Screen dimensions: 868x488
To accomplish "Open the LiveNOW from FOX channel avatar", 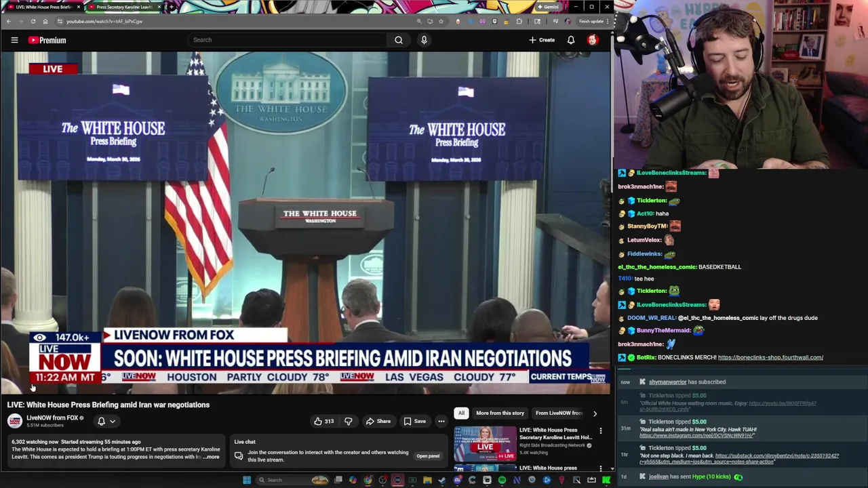I will pos(15,421).
